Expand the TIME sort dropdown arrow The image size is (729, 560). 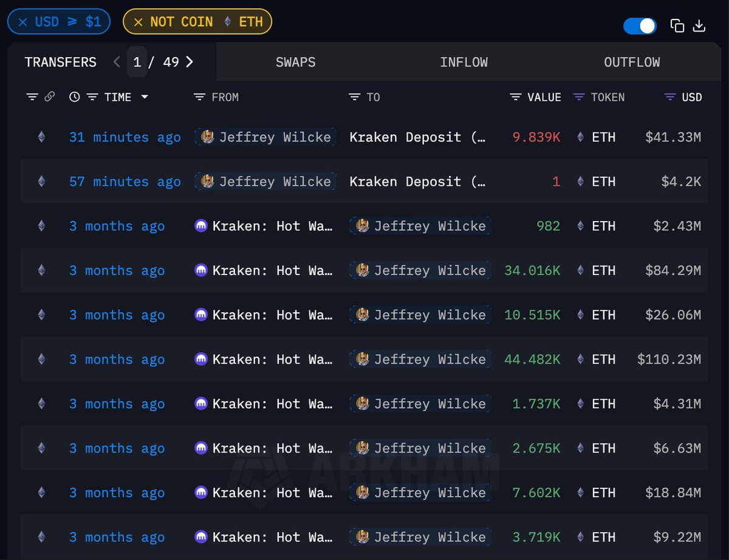point(145,97)
